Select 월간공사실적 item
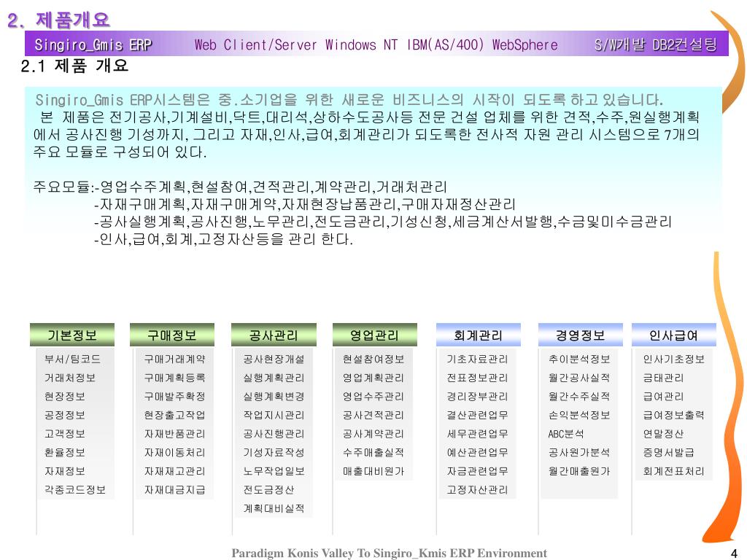This screenshot has width=747, height=560. coord(579,378)
